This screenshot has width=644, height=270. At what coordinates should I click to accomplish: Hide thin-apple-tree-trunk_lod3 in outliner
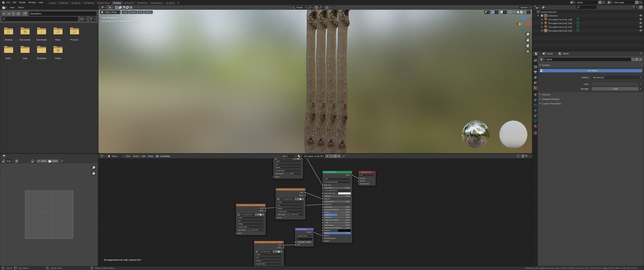click(640, 31)
